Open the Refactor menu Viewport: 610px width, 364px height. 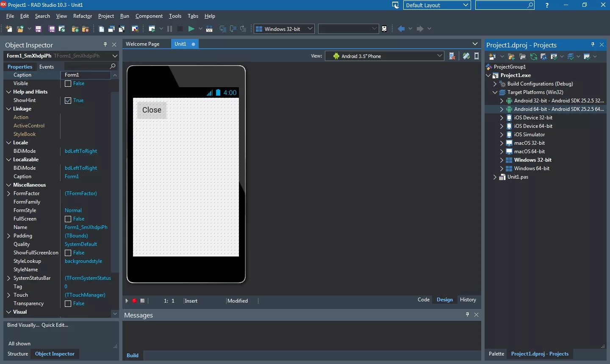83,16
